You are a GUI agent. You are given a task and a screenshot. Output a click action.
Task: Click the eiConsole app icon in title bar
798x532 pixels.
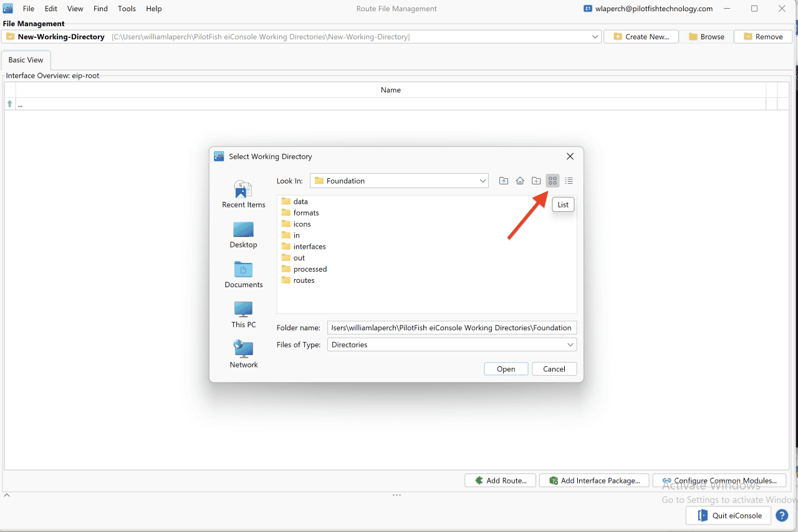coord(8,9)
